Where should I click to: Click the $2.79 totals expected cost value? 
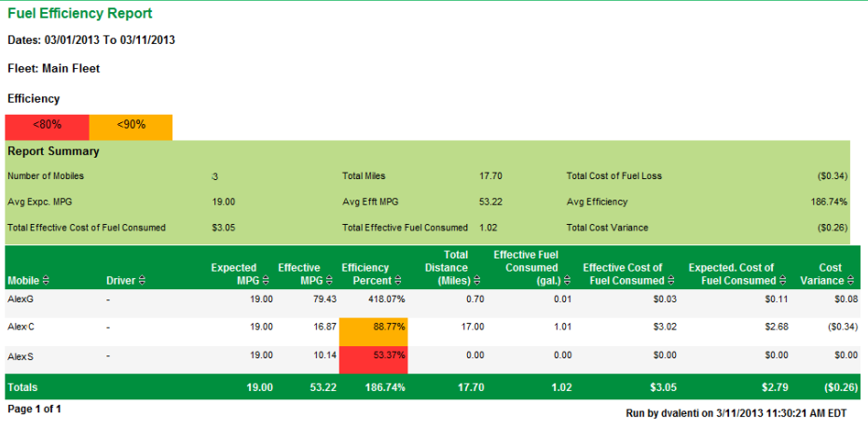tap(775, 388)
